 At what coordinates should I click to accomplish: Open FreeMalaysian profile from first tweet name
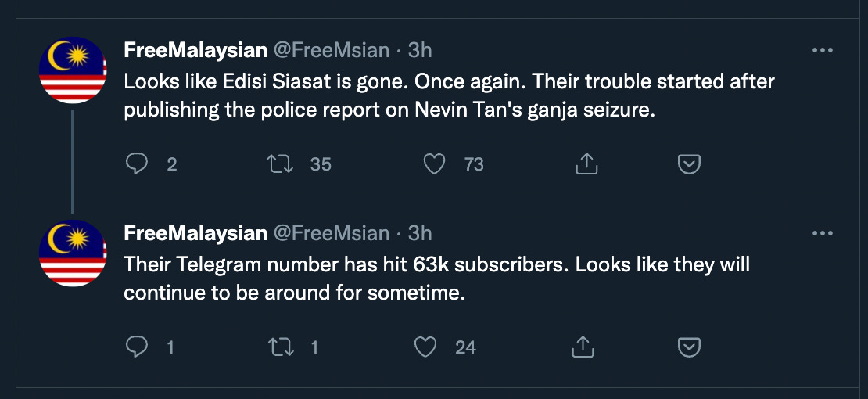point(195,50)
